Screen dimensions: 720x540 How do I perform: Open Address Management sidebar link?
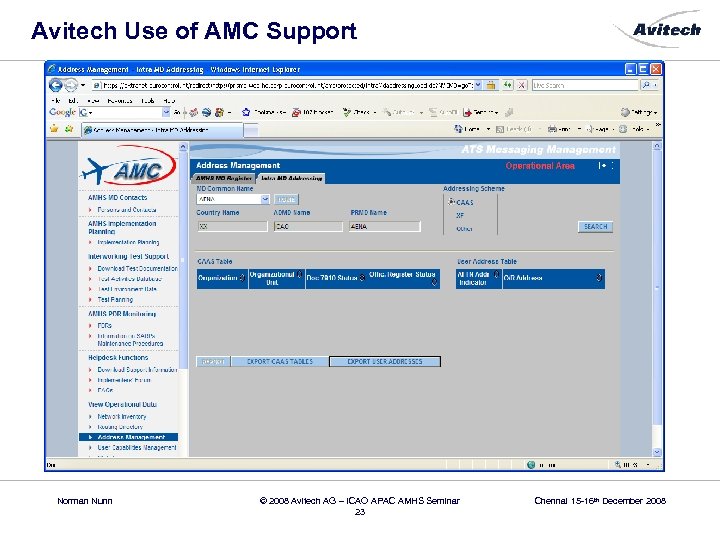tap(131, 437)
